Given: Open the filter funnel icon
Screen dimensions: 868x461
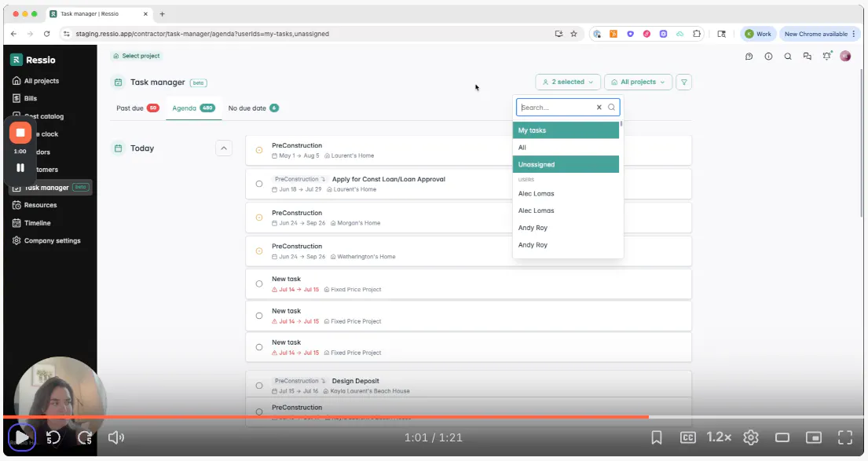Looking at the screenshot, I should click(x=683, y=82).
